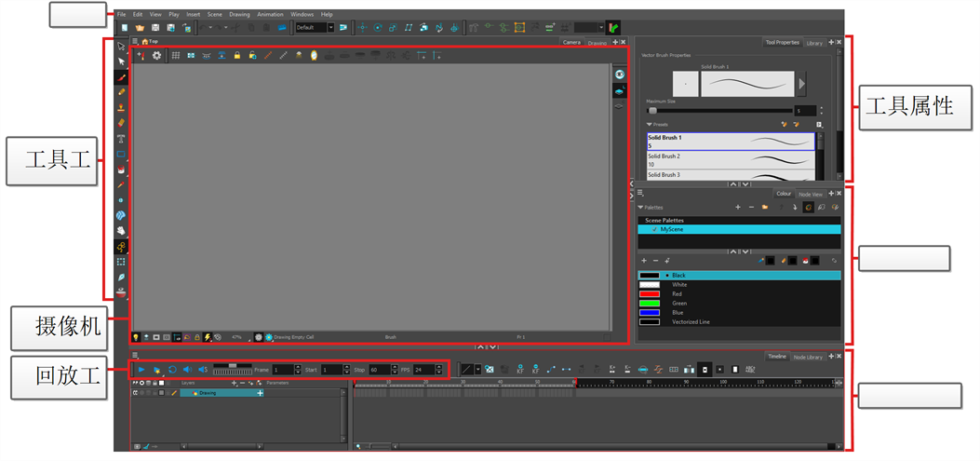The width and height of the screenshot is (980, 461).
Task: Toggle the Loop playback icon
Action: tap(171, 370)
